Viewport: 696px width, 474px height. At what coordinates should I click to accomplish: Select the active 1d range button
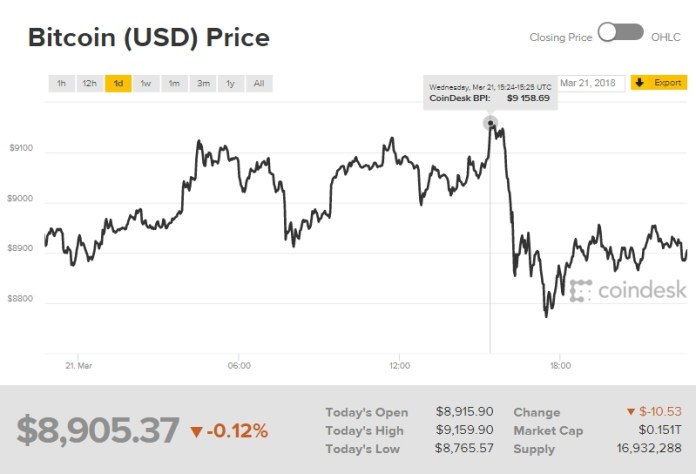pos(118,83)
